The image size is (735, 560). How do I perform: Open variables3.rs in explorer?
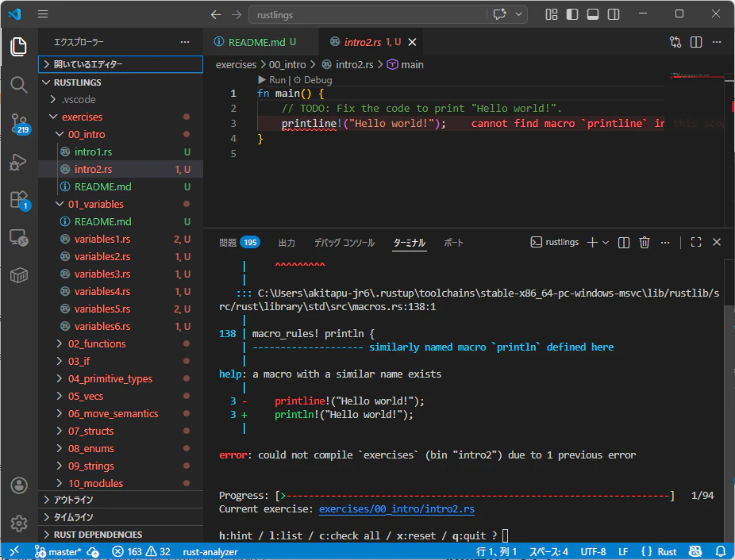tap(121, 274)
